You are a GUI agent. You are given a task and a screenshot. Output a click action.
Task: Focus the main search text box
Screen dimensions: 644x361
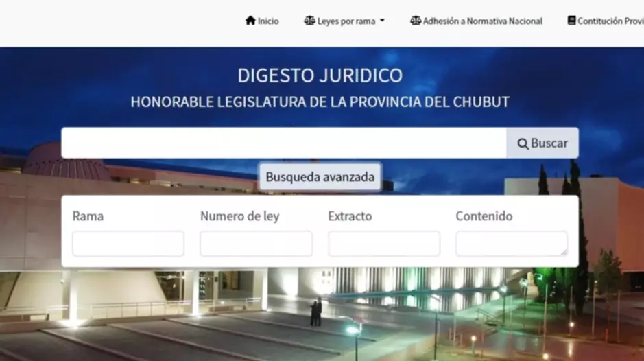tap(284, 143)
